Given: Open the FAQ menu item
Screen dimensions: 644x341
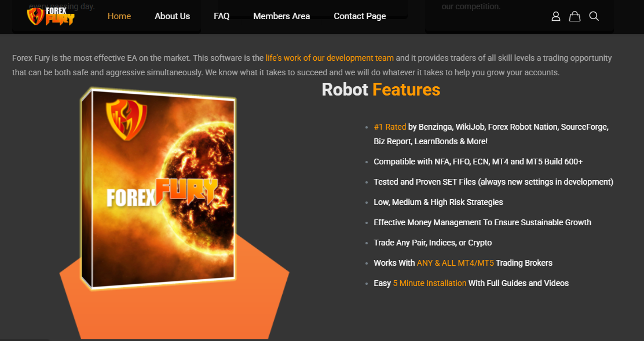Looking at the screenshot, I should [221, 16].
